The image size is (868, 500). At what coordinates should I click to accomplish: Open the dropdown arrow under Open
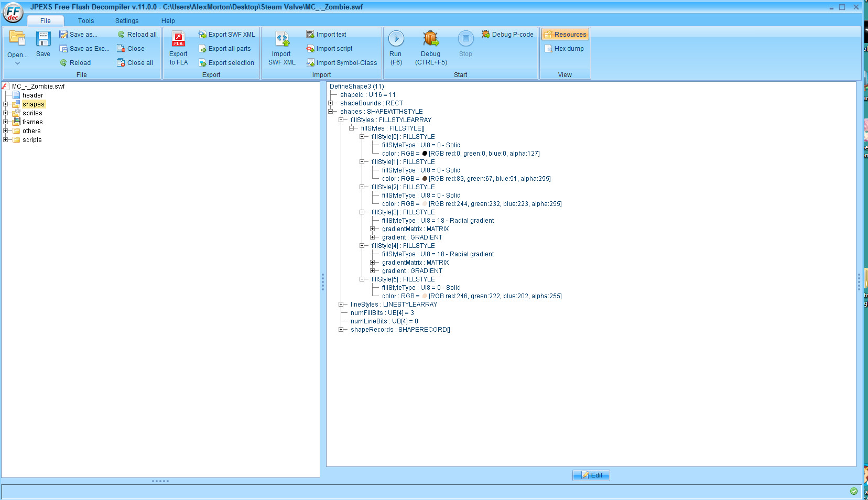click(x=17, y=63)
